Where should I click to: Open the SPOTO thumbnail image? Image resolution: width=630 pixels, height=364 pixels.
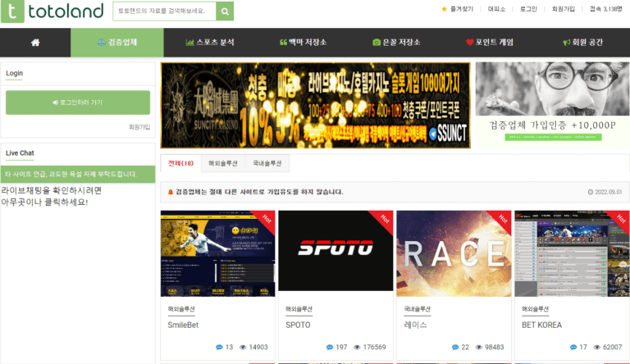(x=336, y=251)
